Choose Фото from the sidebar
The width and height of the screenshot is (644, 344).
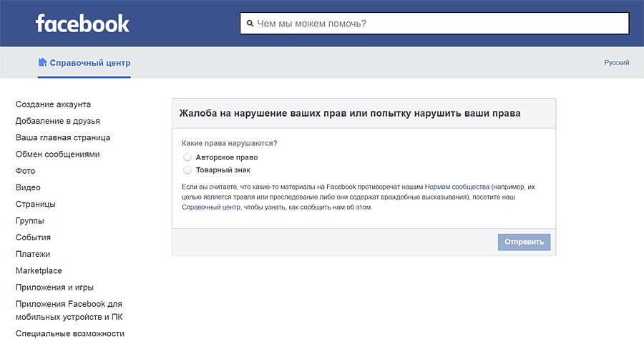click(x=26, y=171)
